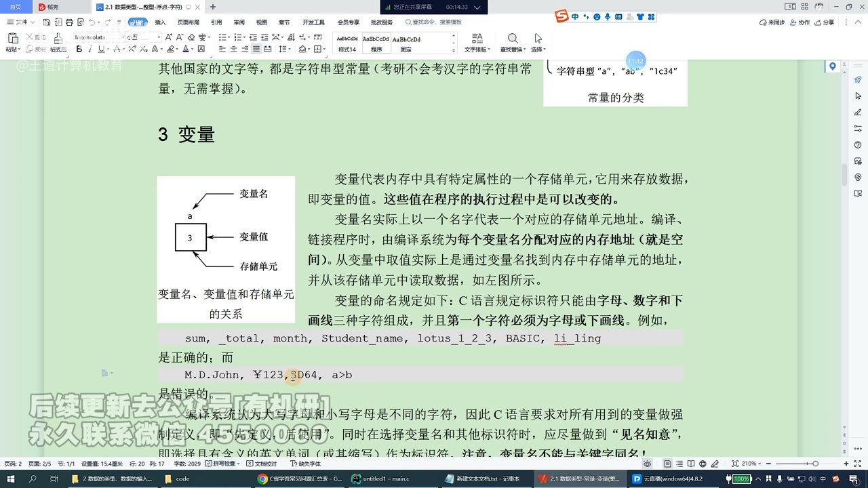Click the save document icon
This screenshot has width=868, height=488.
tap(46, 22)
